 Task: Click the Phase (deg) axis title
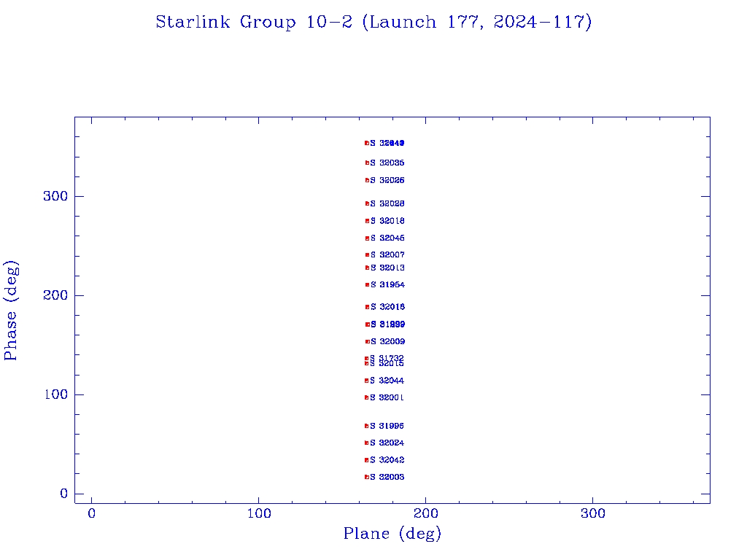[x=11, y=311]
